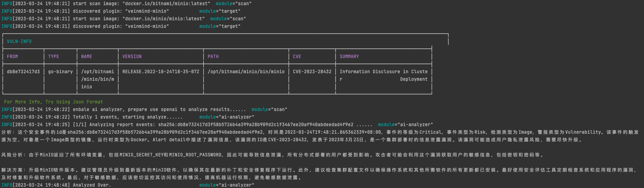
Task: Select the db8e732417d3 image ID cell
Action: (x=23, y=71)
